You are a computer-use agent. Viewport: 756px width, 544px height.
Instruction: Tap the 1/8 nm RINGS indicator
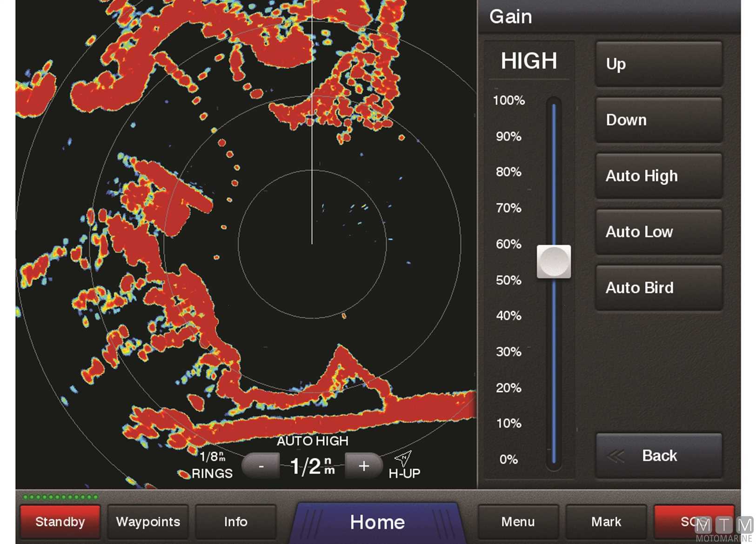click(x=212, y=465)
